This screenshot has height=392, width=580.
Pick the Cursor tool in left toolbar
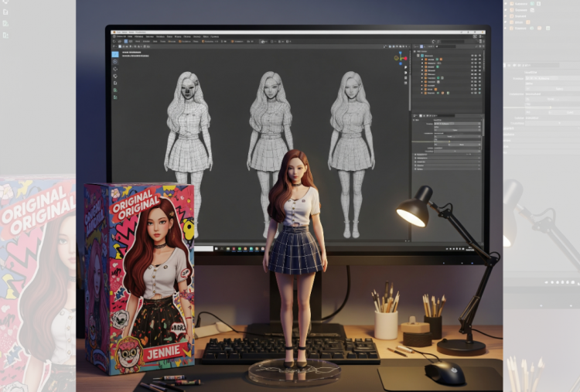115,62
